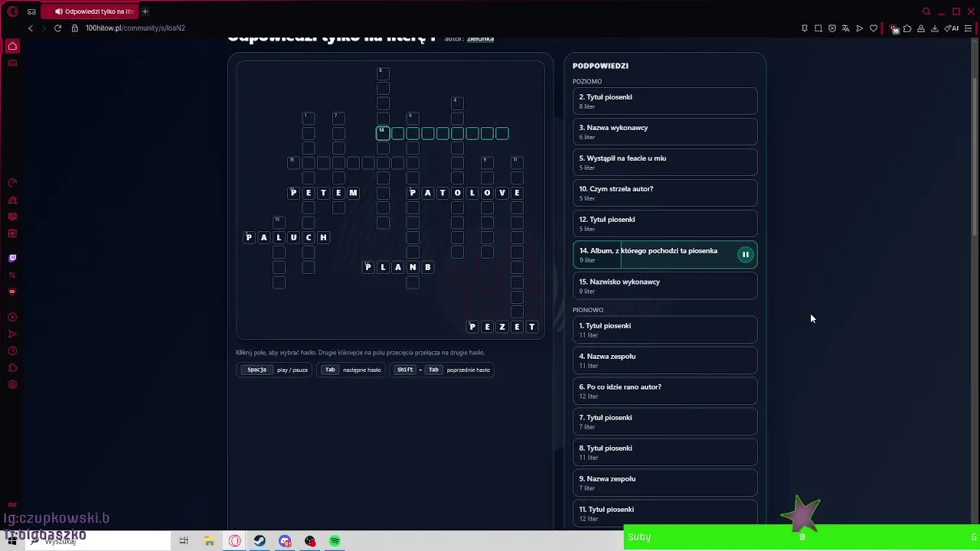Open extensions cube icon in sidebar
The height and width of the screenshot is (551, 980).
[x=12, y=368]
